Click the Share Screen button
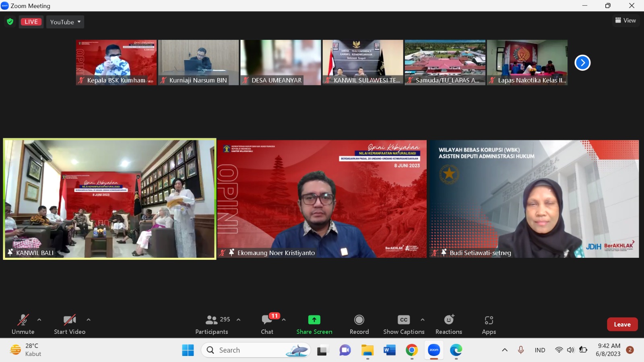 coord(314,324)
